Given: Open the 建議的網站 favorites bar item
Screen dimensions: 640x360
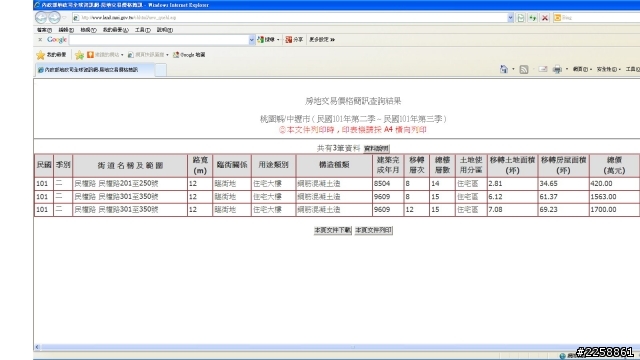Looking at the screenshot, I should coord(105,55).
